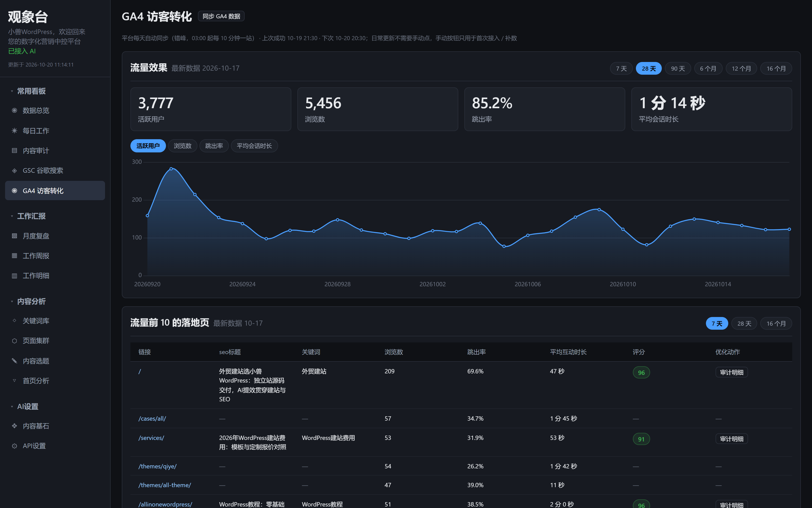Click the 内容审计 list icon

point(14,151)
